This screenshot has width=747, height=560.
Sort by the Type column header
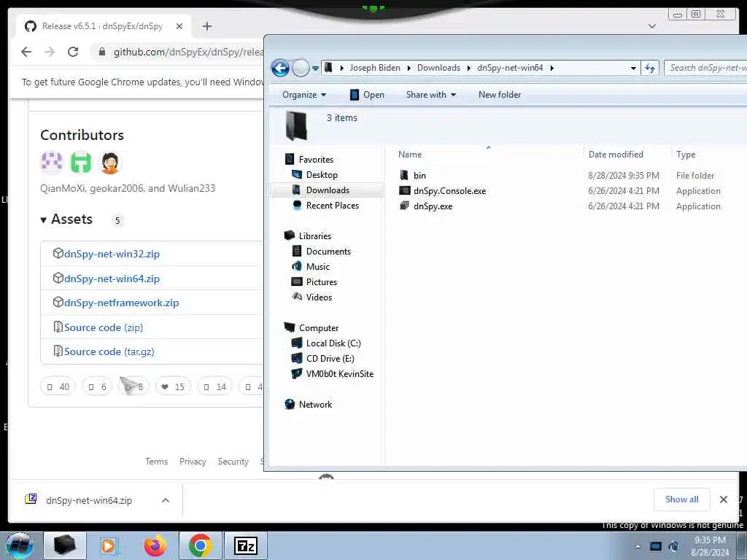tap(686, 155)
